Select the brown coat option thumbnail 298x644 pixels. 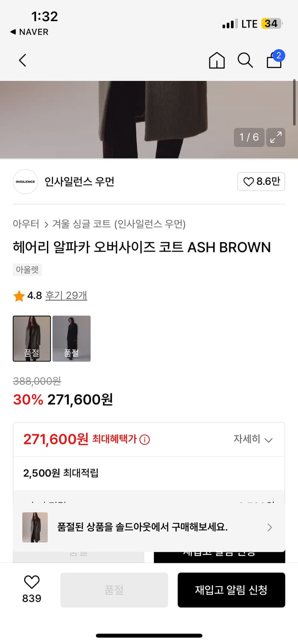point(31,338)
